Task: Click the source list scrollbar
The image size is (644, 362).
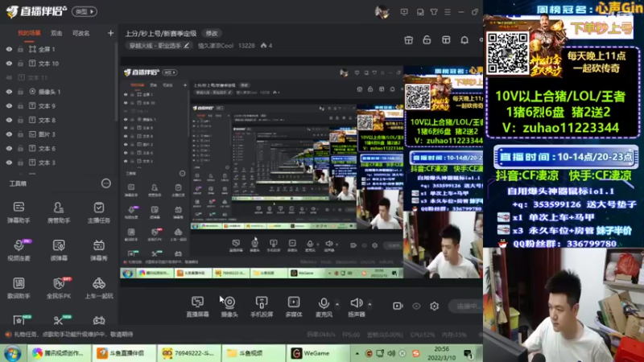Action: [x=117, y=82]
